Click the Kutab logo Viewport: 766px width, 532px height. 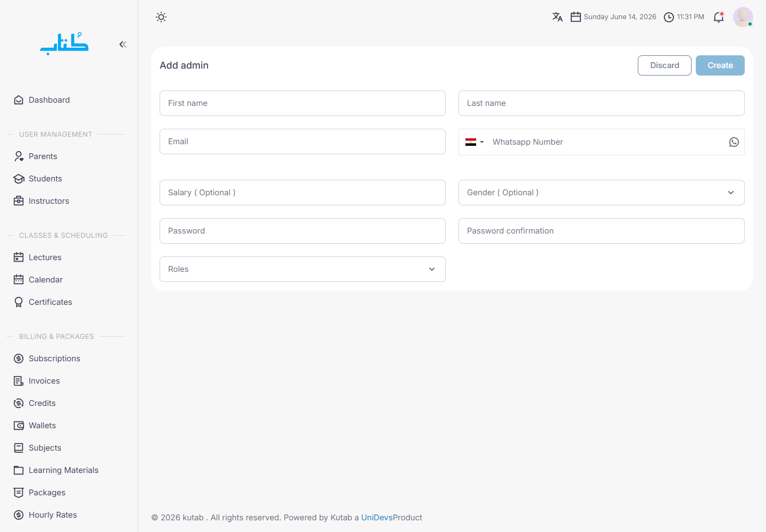point(64,44)
